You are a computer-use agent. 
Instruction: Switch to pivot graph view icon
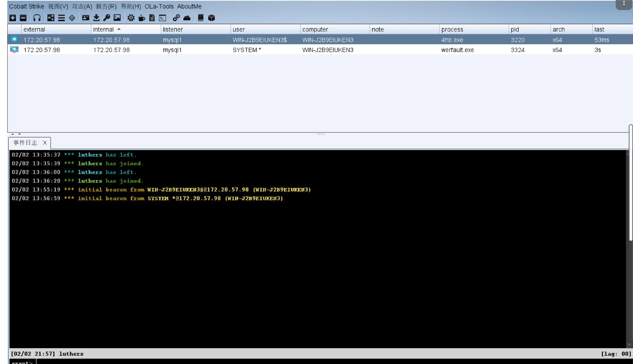(51, 18)
